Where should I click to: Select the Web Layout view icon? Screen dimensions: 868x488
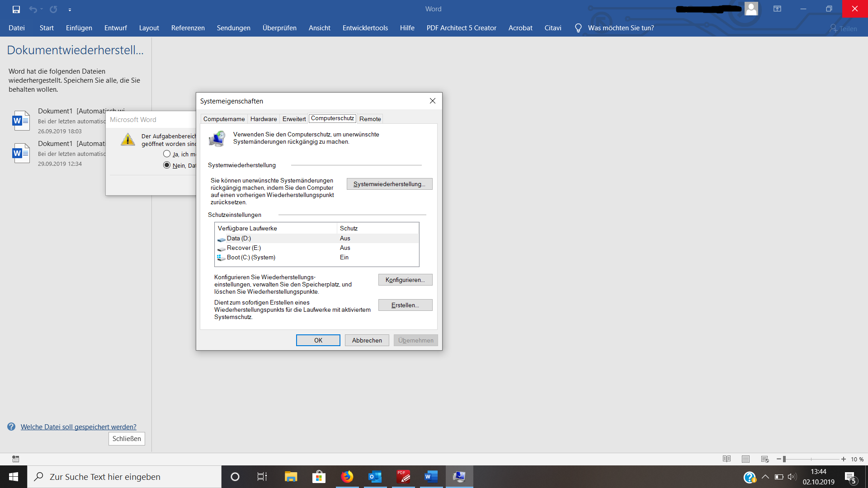pos(765,459)
